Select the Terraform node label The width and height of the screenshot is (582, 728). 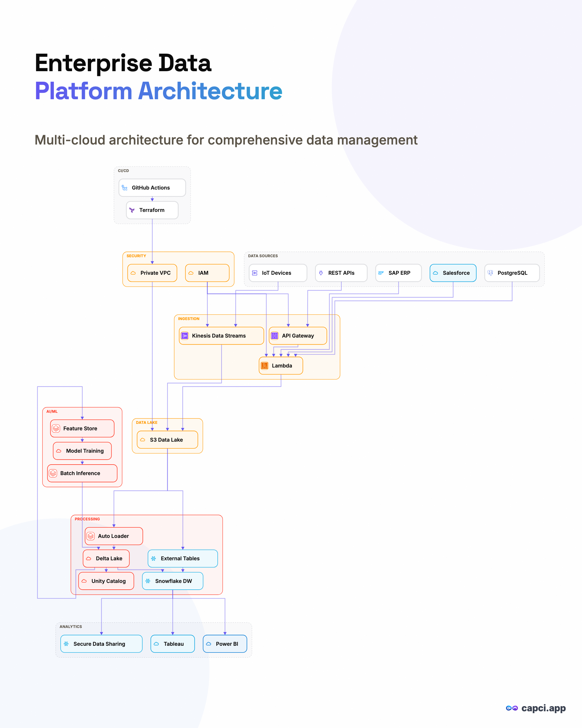152,210
